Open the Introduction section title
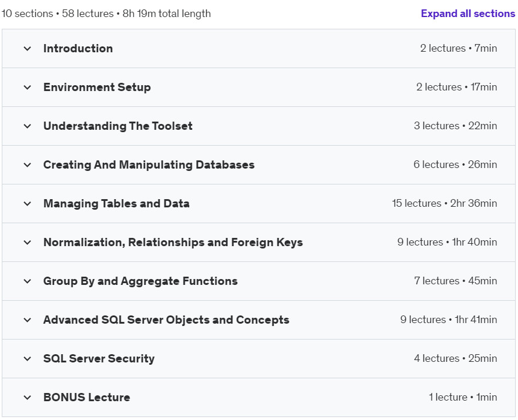 pos(78,49)
